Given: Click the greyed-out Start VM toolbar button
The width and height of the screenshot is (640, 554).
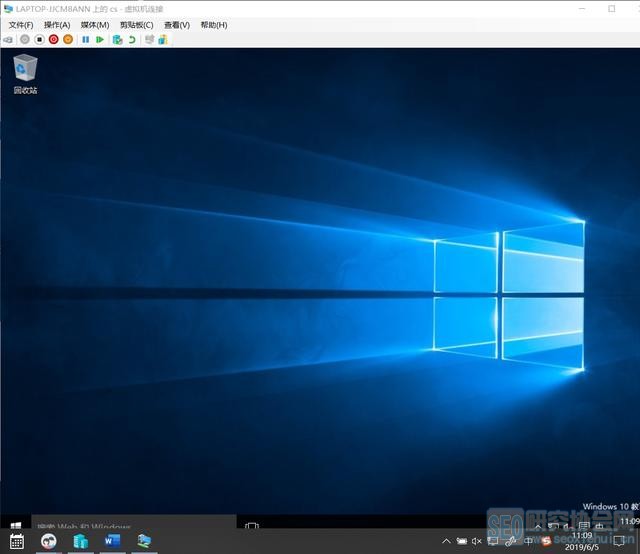Looking at the screenshot, I should [x=25, y=40].
